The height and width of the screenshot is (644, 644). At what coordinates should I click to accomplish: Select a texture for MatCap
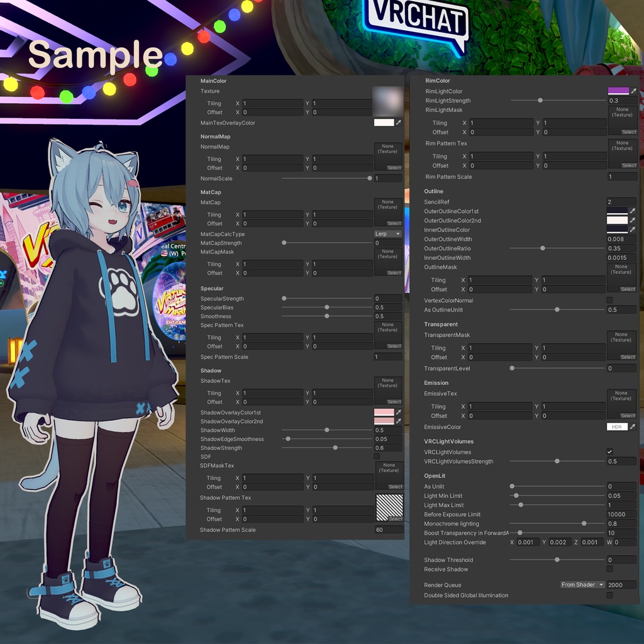point(394,223)
